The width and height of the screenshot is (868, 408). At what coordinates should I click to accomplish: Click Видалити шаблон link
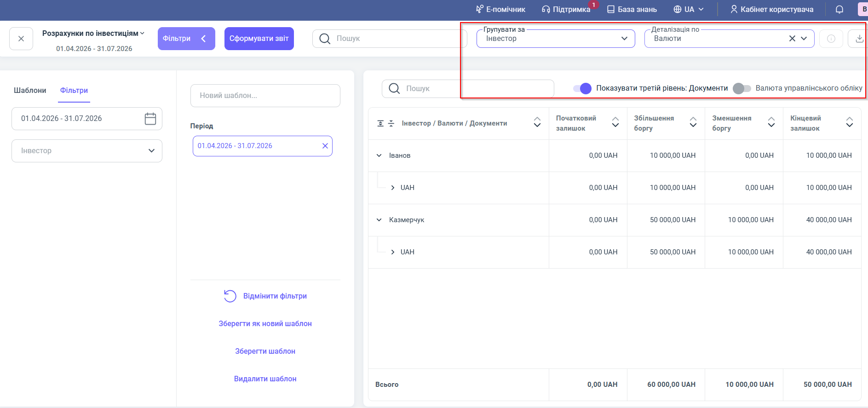point(265,379)
